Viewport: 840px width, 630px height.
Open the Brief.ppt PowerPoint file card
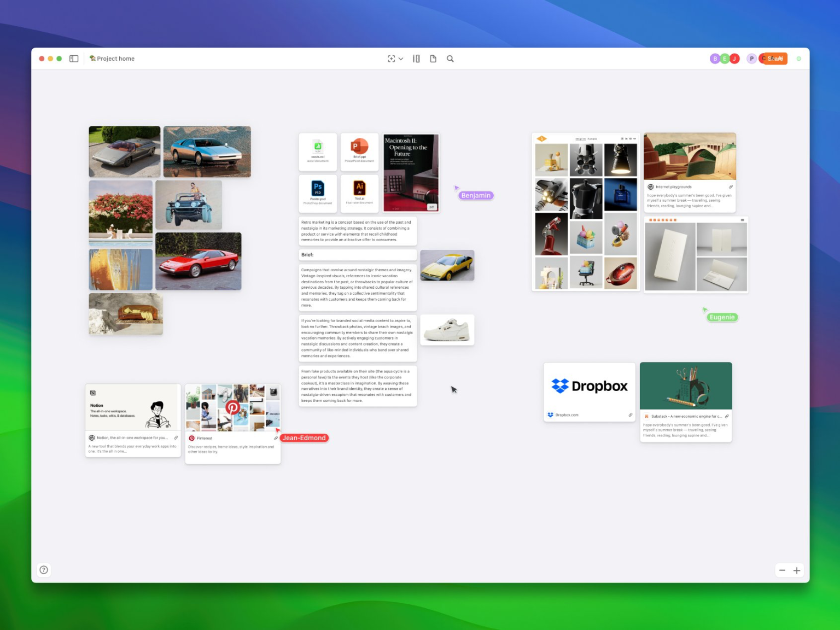coord(359,150)
